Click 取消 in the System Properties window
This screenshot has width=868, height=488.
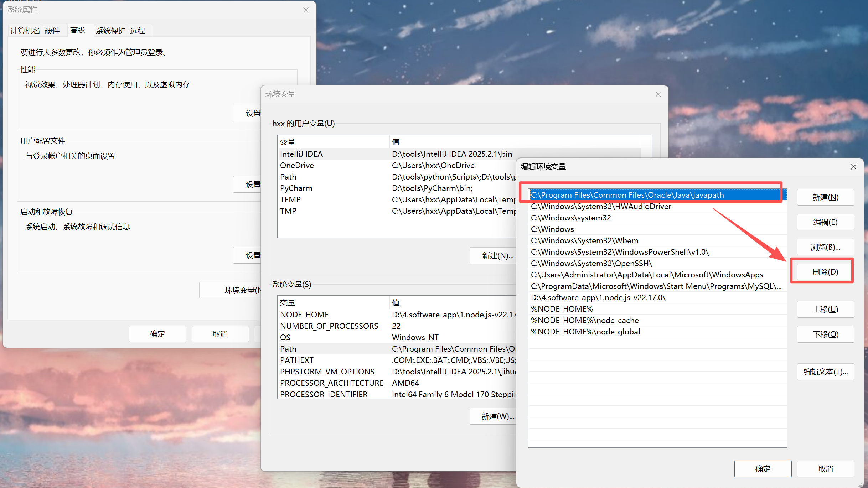(x=220, y=334)
